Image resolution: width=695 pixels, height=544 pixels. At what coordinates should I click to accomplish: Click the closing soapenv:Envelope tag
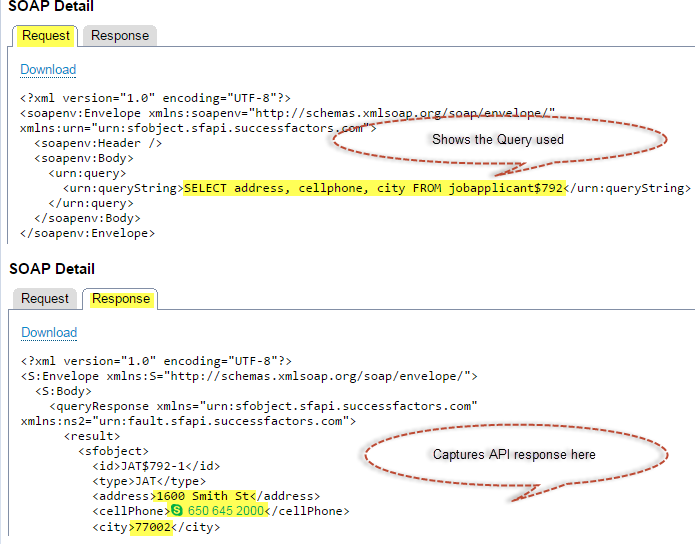(x=87, y=233)
